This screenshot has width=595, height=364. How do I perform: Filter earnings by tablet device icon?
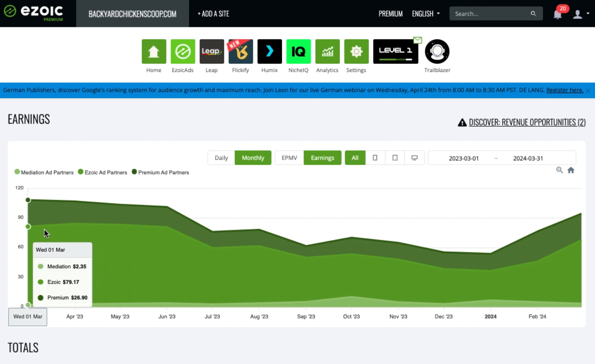coord(395,158)
